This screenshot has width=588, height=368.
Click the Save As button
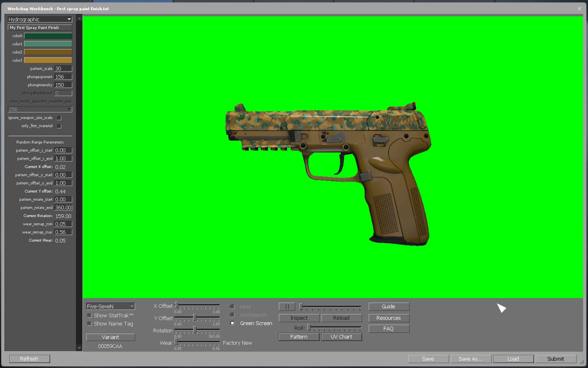471,359
